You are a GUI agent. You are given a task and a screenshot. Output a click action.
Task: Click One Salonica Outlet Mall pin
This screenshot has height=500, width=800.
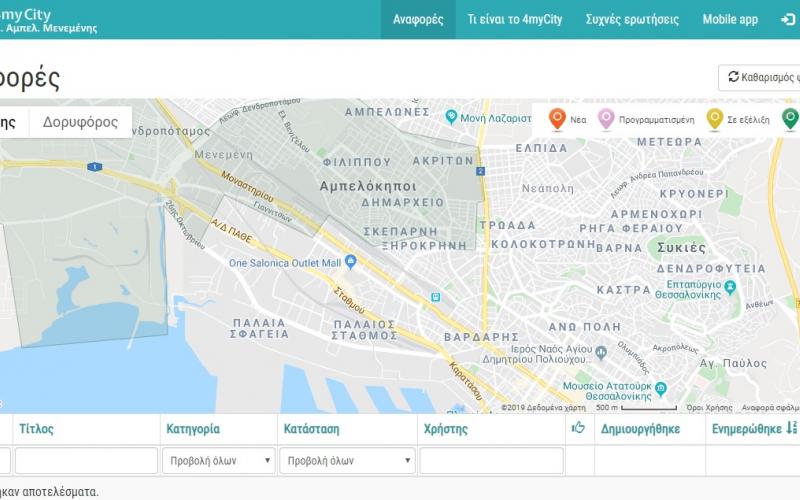(x=350, y=262)
